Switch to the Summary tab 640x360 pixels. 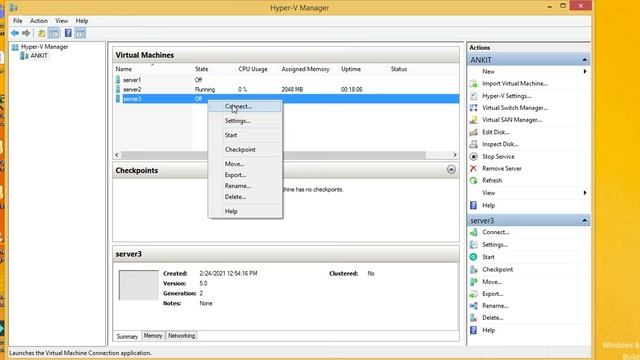127,336
